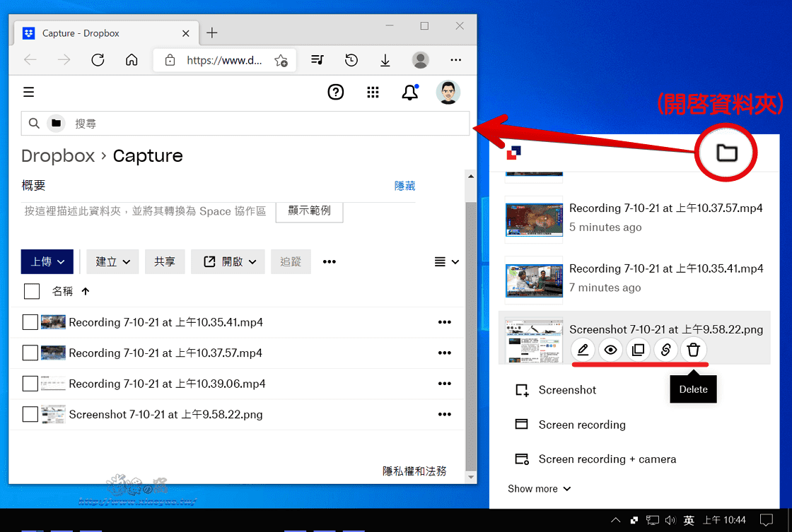
Task: Copy the share link using the link icon
Action: (x=665, y=350)
